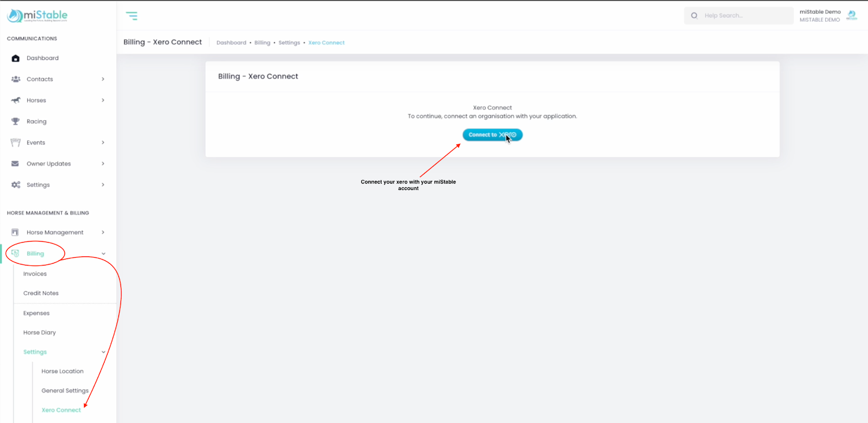Click the Billing icon in sidebar
868x423 pixels.
[x=15, y=254]
